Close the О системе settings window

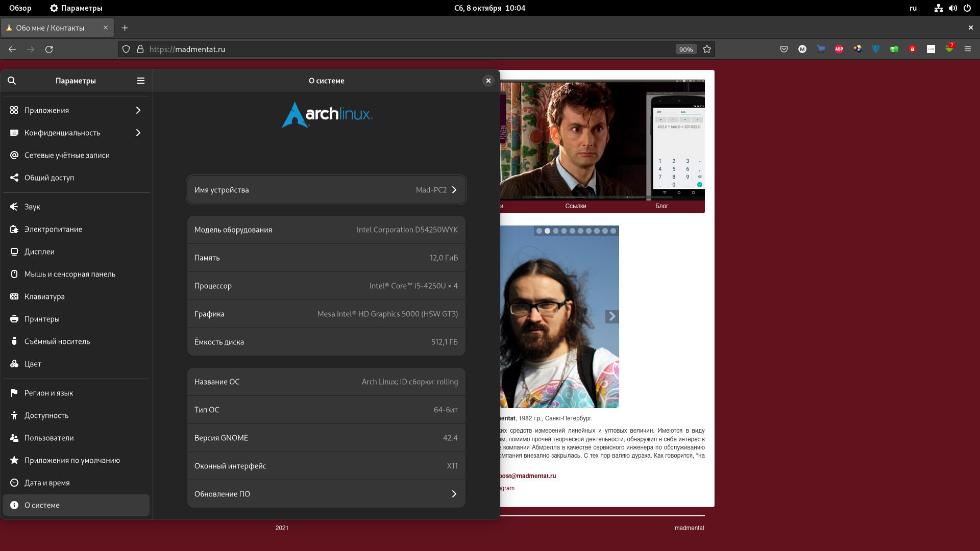pyautogui.click(x=488, y=81)
